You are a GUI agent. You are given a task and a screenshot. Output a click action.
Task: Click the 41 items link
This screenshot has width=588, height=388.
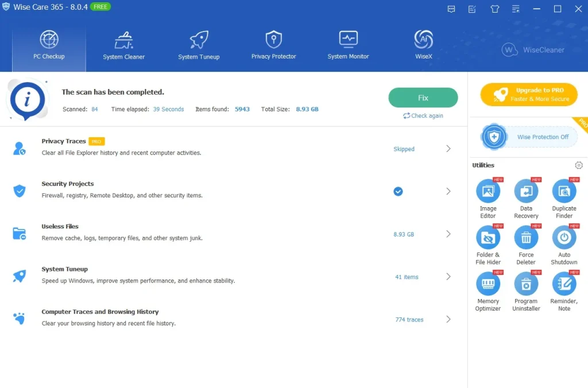click(407, 277)
